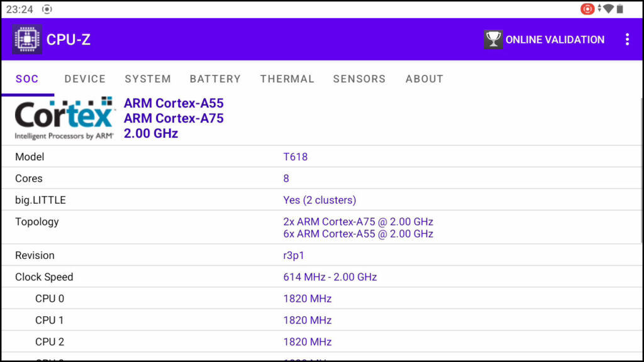
Task: Tap the Wi-Fi status icon
Action: (x=608, y=9)
